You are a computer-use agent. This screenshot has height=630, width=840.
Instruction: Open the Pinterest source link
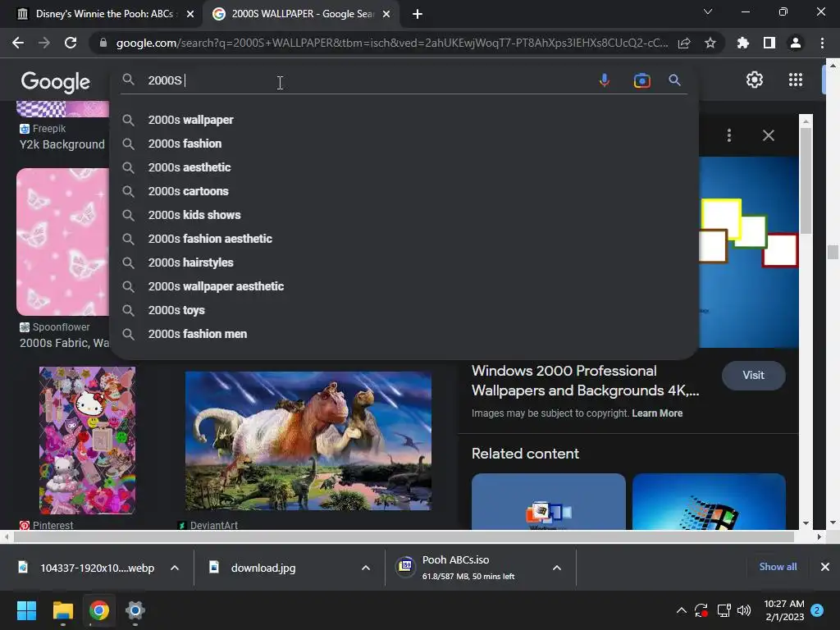[47, 526]
